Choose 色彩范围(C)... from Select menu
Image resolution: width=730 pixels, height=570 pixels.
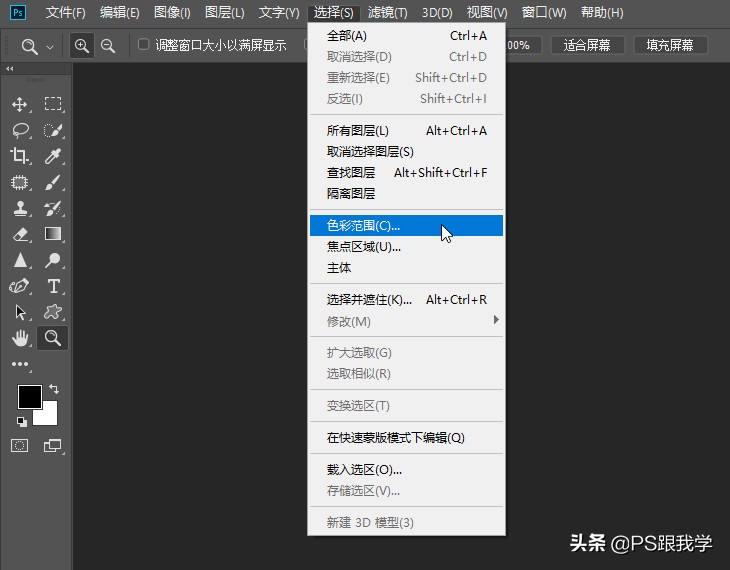[406, 225]
